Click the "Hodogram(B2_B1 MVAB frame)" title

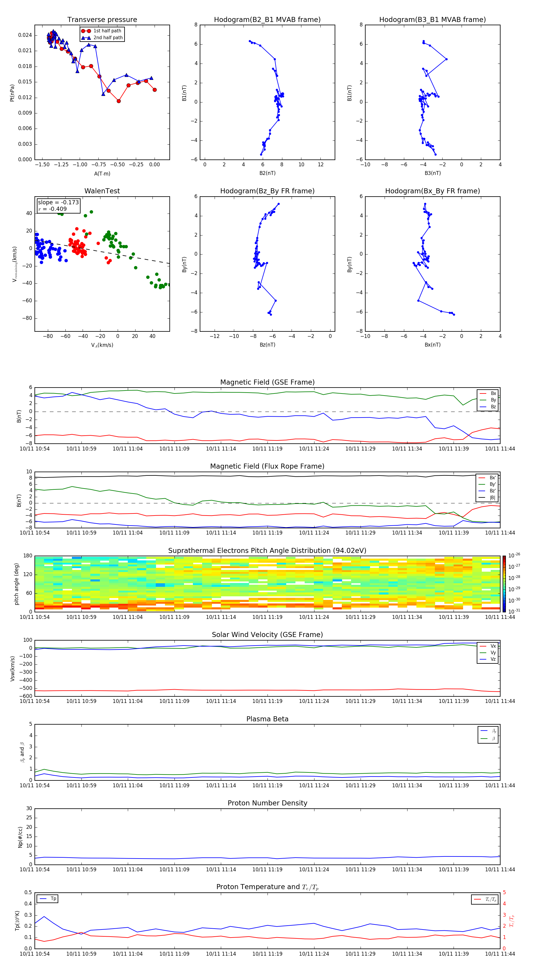(x=267, y=19)
